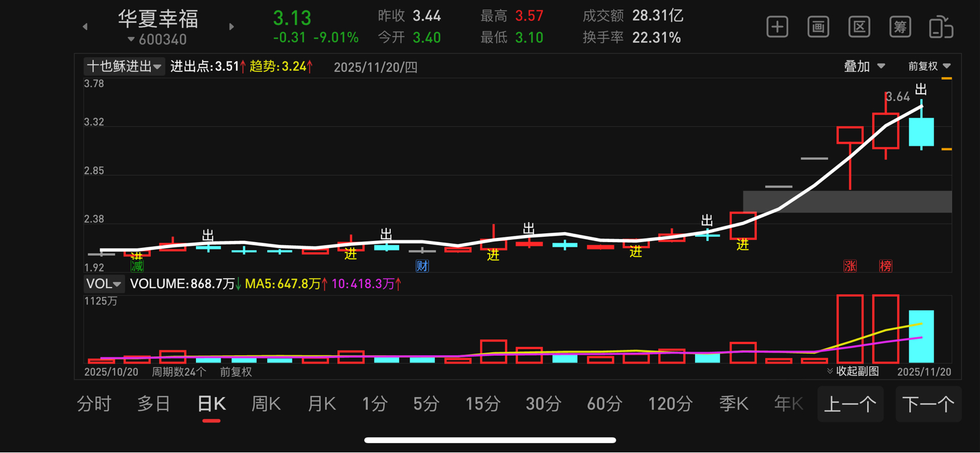The height and width of the screenshot is (453, 980).
Task: Switch to 周K tab
Action: pyautogui.click(x=266, y=404)
